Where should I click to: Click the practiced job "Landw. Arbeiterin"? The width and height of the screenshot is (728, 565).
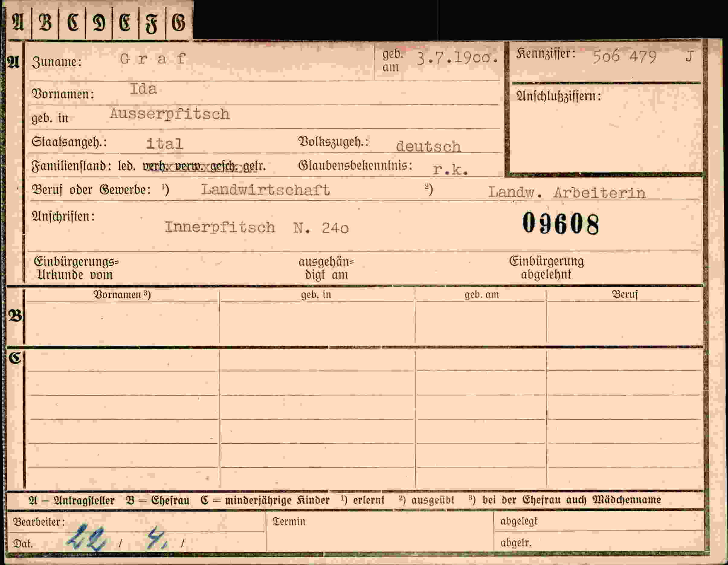pos(567,193)
